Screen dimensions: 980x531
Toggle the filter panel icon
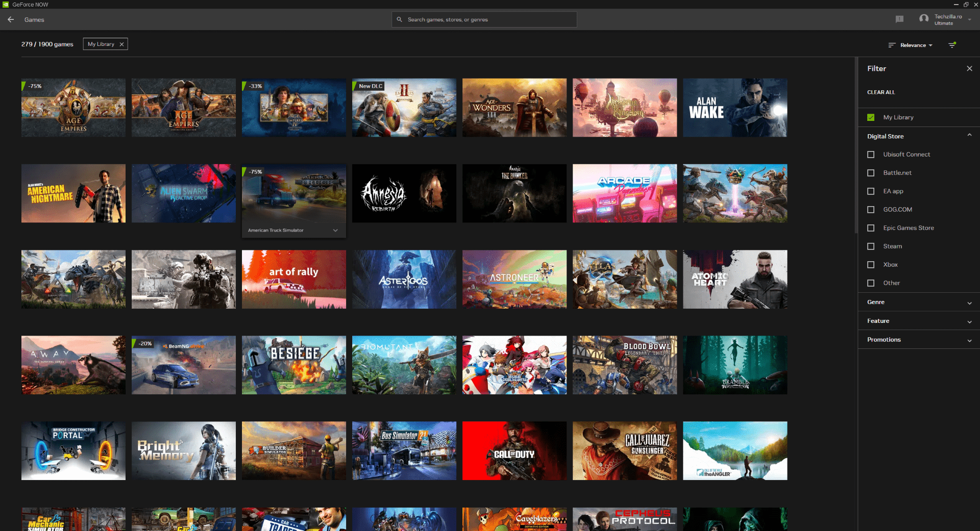point(952,45)
